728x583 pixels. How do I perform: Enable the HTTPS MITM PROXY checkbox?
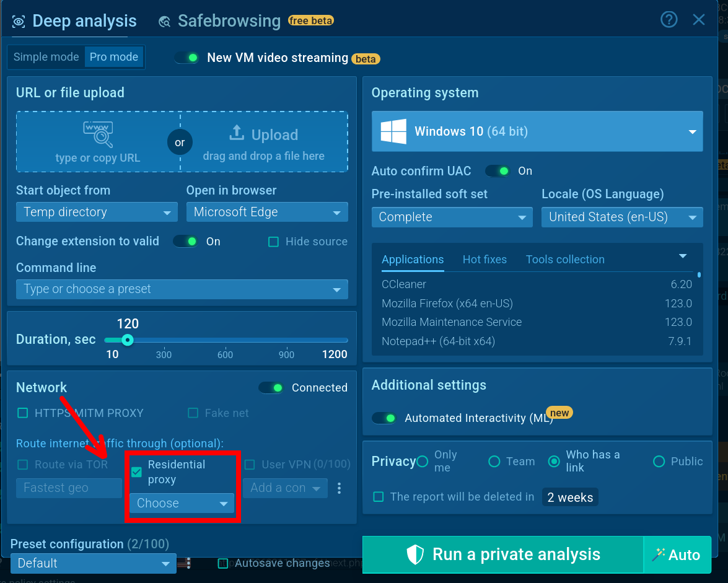tap(22, 413)
